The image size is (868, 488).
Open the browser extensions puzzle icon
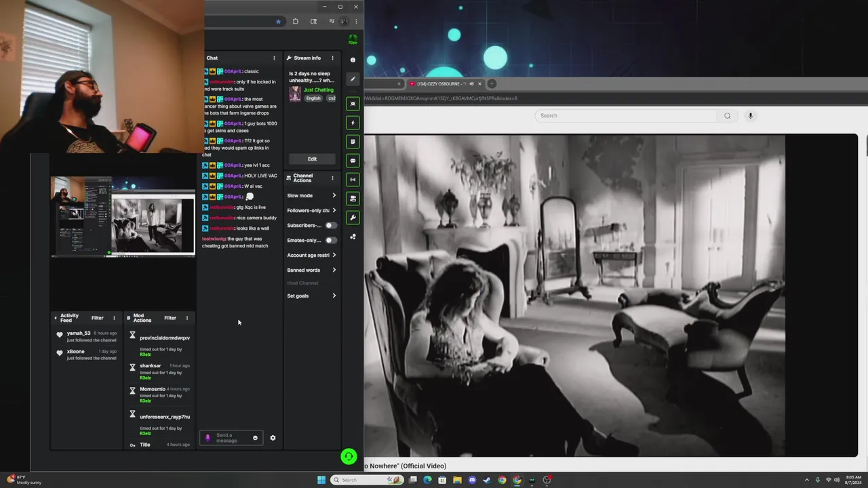pyautogui.click(x=296, y=21)
